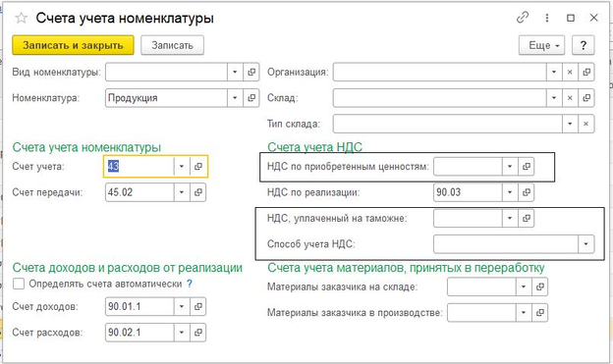613x364 pixels.
Task: Open the Номенклатура Продукция record icon
Action: pos(251,98)
